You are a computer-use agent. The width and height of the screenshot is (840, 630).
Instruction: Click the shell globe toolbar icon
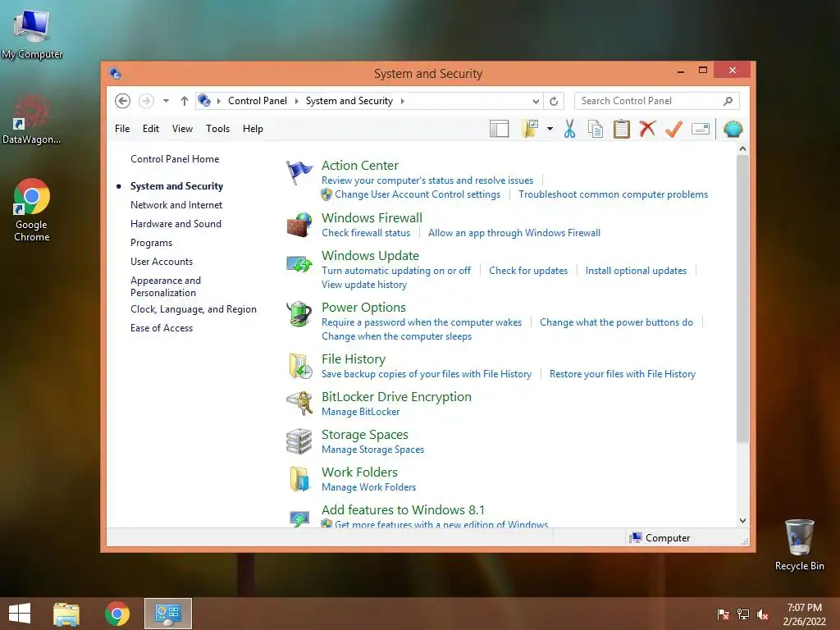733,129
